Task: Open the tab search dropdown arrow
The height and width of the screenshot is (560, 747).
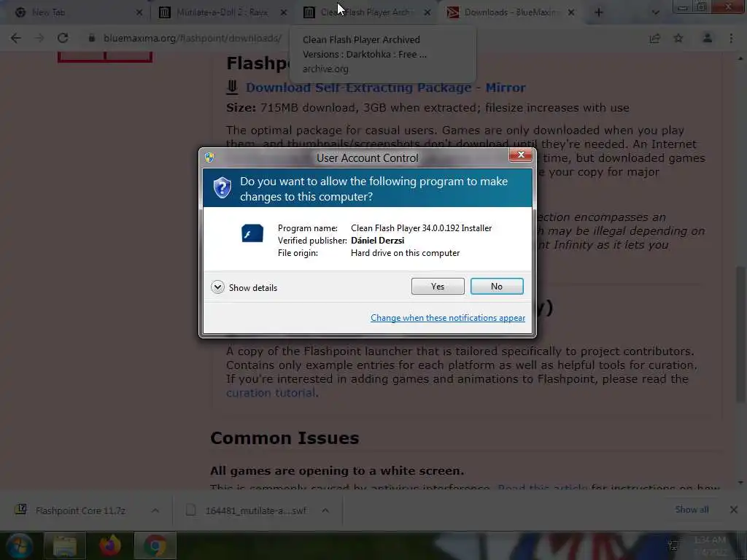Action: click(656, 13)
